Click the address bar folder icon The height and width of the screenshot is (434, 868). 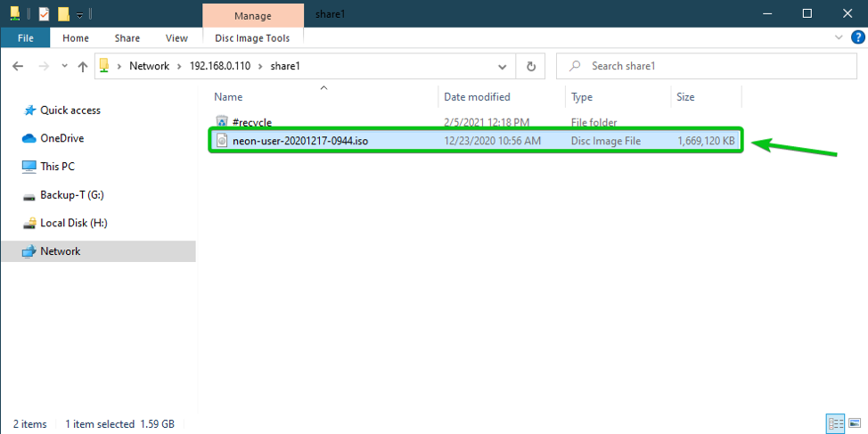104,67
